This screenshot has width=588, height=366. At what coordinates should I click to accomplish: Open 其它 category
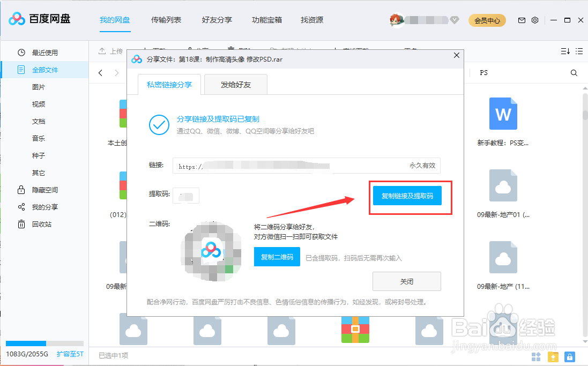tap(39, 173)
